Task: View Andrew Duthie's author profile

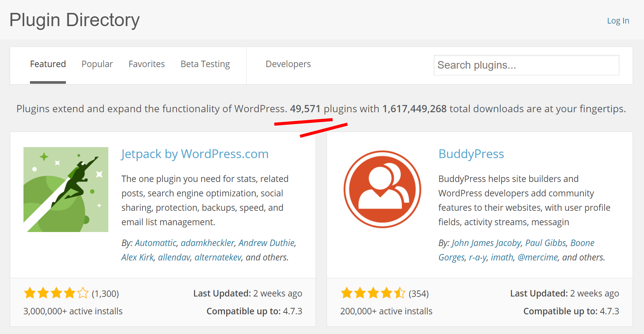Action: [266, 243]
